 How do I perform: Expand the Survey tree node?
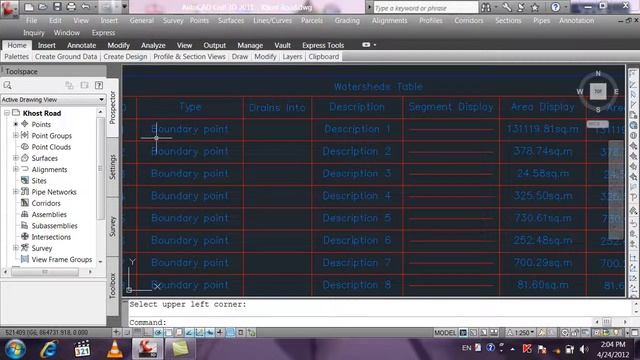click(x=16, y=248)
